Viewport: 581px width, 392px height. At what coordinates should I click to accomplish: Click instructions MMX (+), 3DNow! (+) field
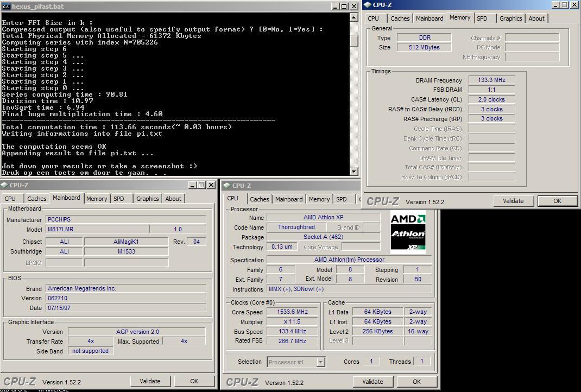point(350,289)
